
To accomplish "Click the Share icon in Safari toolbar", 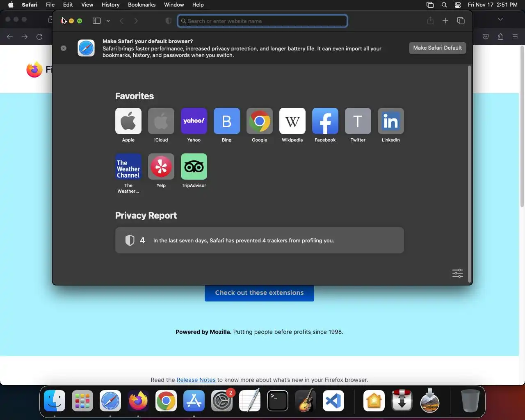I will (430, 21).
